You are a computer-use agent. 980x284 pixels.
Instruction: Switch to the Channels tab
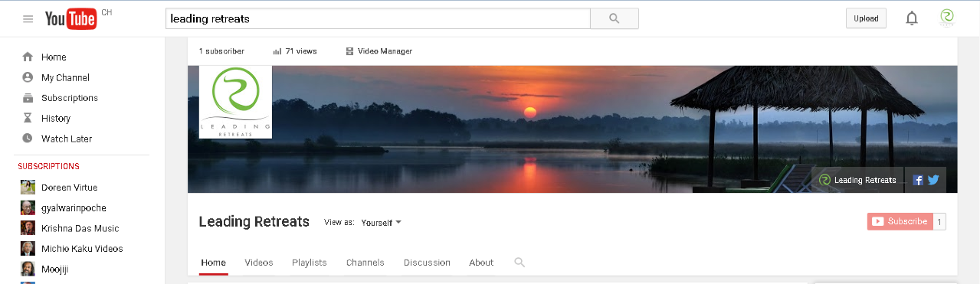[365, 263]
